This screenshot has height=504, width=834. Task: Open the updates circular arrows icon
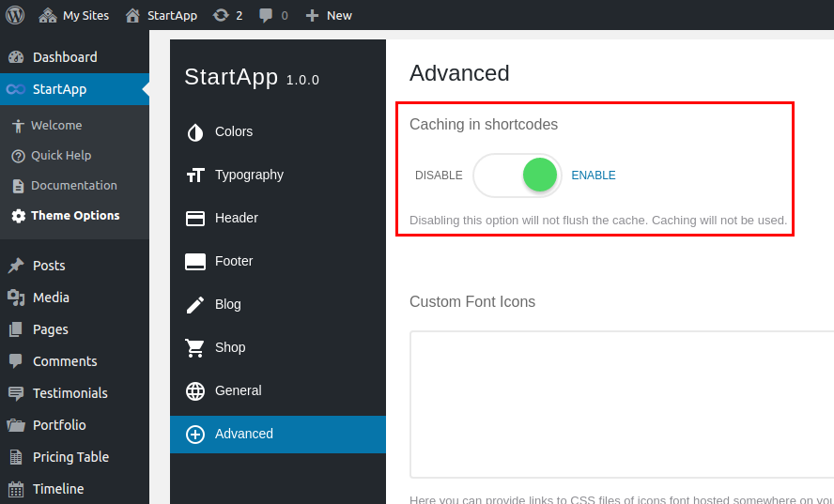coord(220,15)
